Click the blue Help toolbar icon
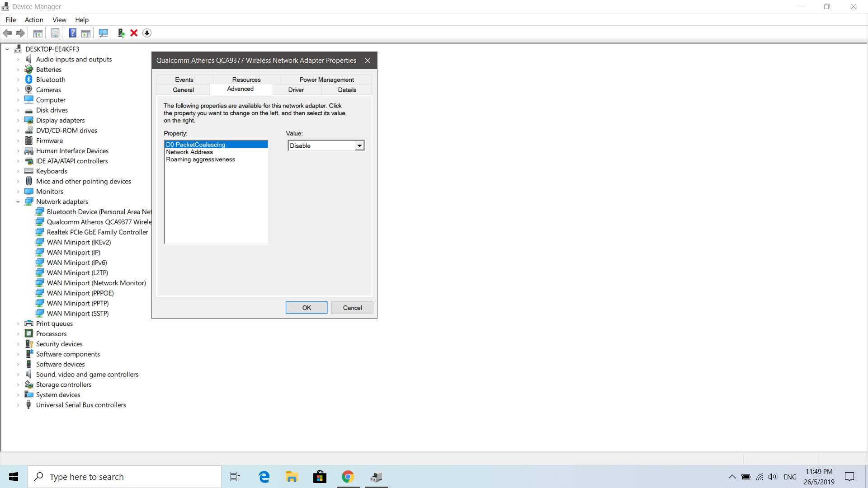 [x=72, y=33]
